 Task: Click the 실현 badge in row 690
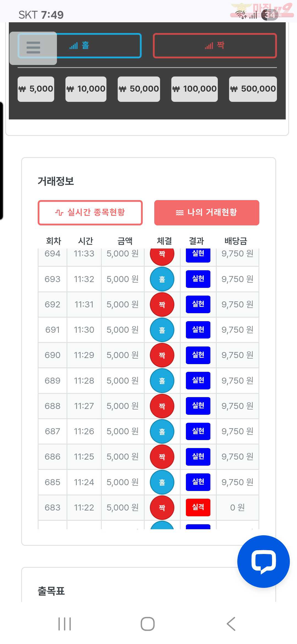tap(198, 355)
